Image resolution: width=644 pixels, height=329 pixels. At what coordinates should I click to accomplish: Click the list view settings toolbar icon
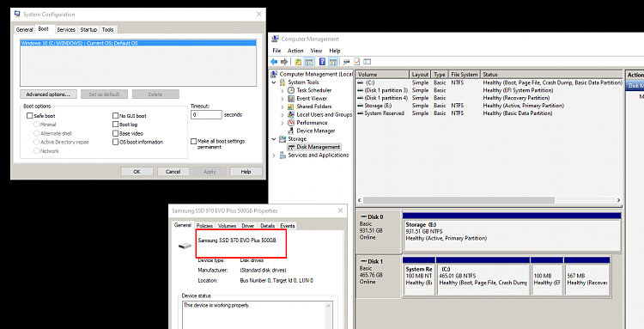tap(368, 62)
